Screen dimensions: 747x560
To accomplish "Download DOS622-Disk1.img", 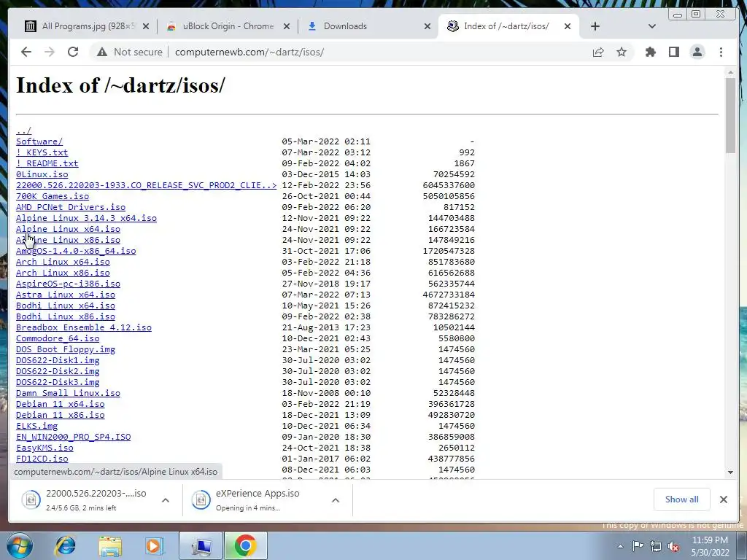I will (x=58, y=360).
